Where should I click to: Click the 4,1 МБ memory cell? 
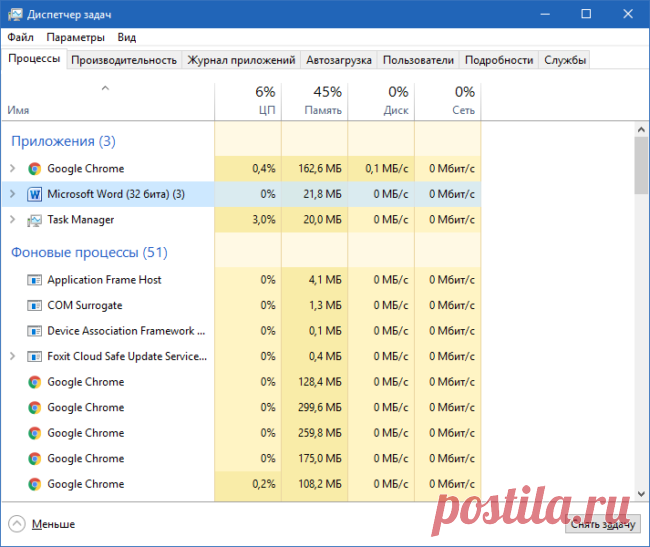[x=315, y=280]
